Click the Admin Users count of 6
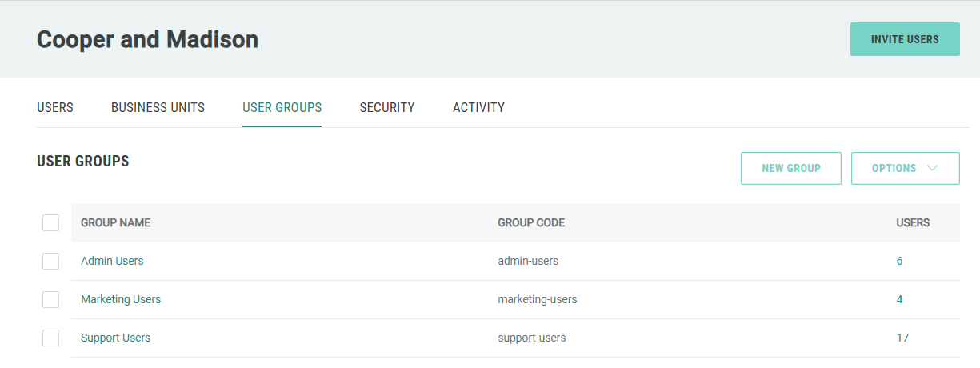Screen dimensions: 980x368 click(899, 261)
